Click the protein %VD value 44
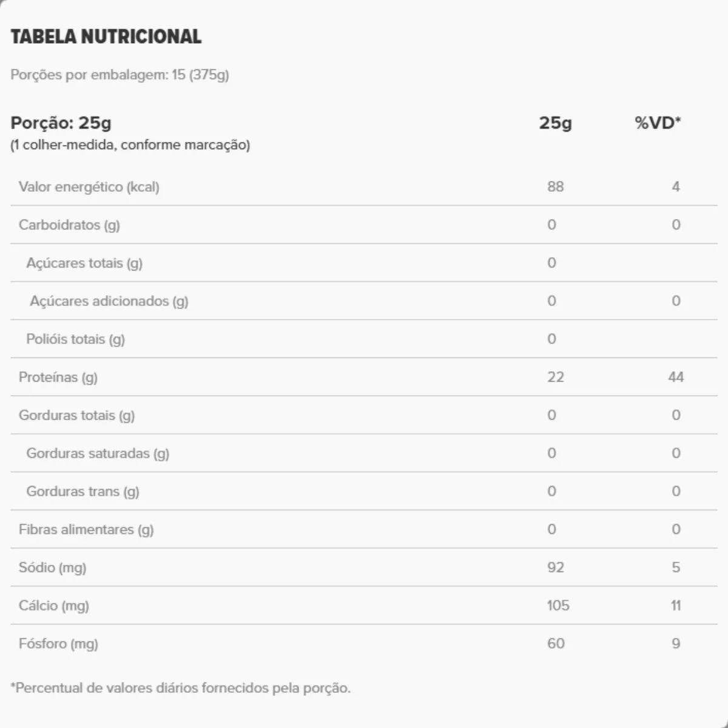 pos(676,377)
